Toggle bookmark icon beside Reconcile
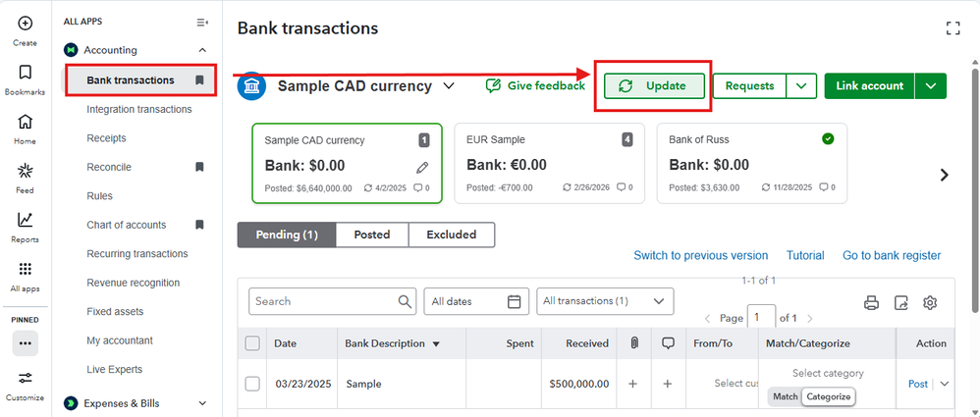 coord(199,167)
